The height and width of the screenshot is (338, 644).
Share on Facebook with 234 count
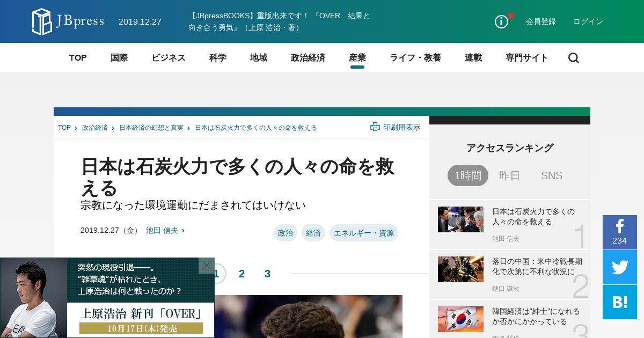click(x=620, y=232)
